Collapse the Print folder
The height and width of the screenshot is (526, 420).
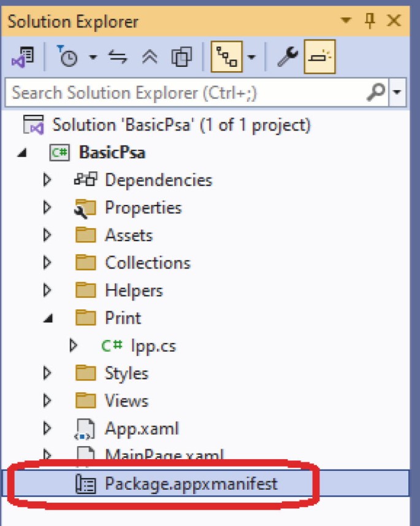[47, 318]
